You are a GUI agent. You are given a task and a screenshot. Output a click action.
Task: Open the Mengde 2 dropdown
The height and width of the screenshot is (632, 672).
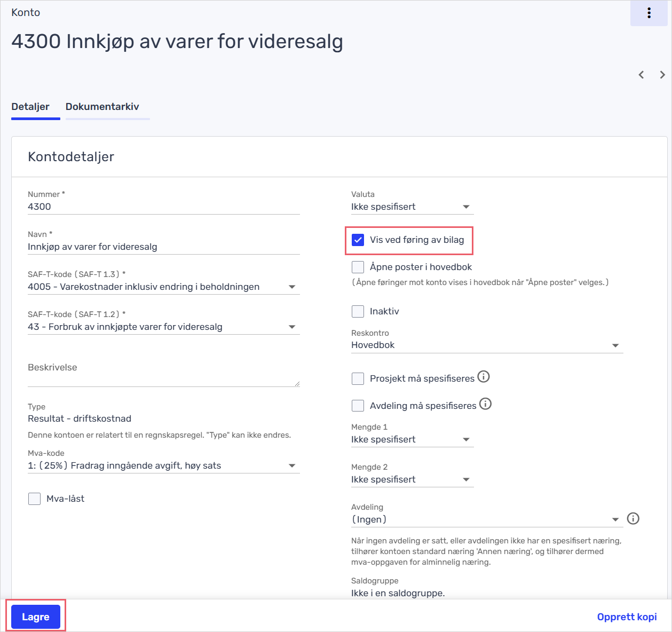click(412, 480)
